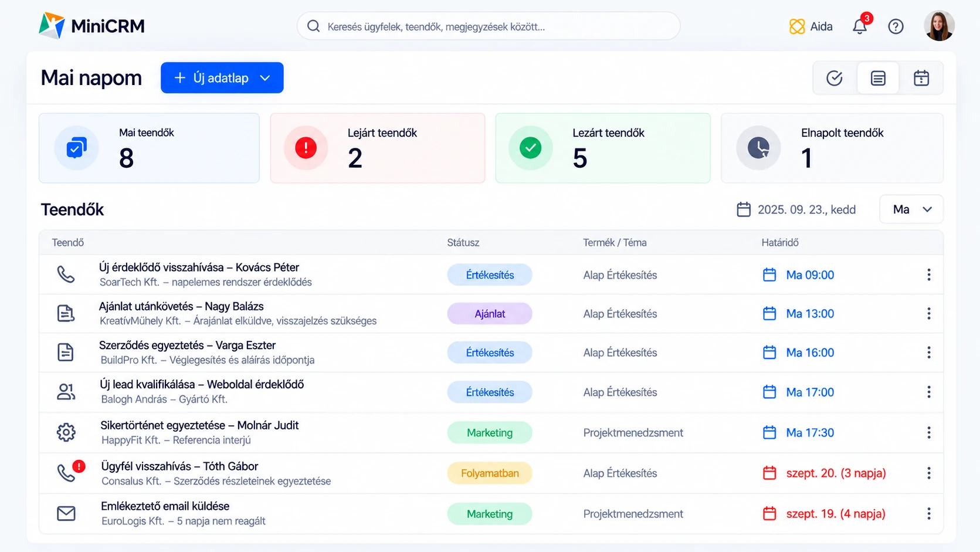Switch to the list view tab
Image resolution: width=980 pixels, height=552 pixels.
click(x=878, y=78)
